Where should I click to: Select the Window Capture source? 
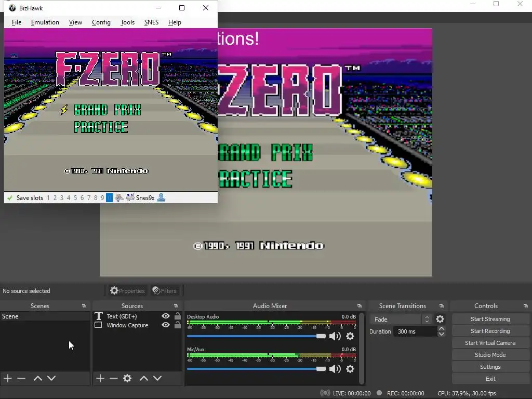[127, 325]
